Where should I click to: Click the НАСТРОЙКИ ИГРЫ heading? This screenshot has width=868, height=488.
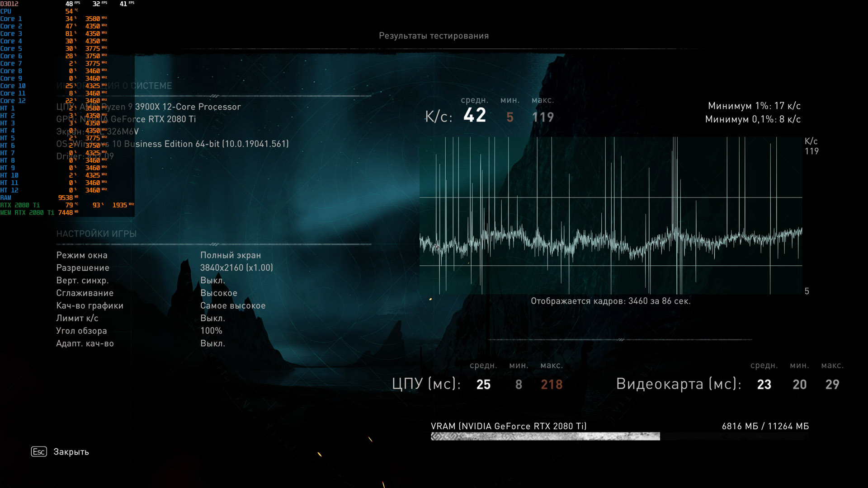[96, 234]
